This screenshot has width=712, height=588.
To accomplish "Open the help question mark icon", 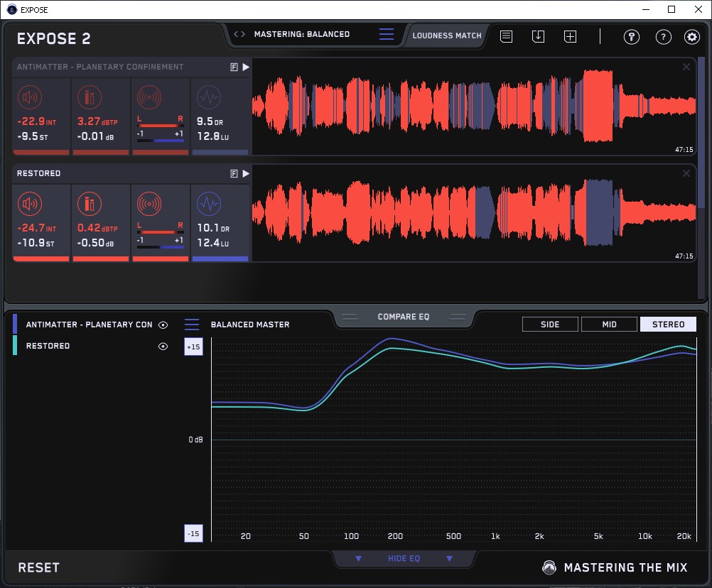I will [664, 37].
